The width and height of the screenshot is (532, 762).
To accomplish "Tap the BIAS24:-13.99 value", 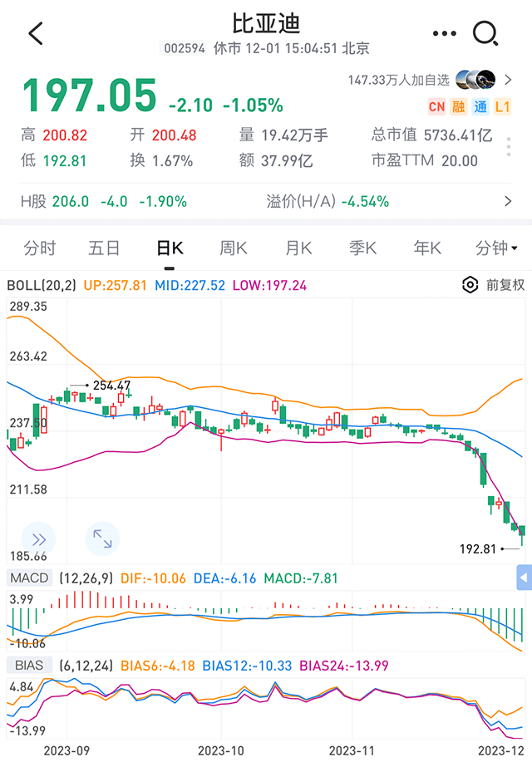I will pyautogui.click(x=344, y=666).
